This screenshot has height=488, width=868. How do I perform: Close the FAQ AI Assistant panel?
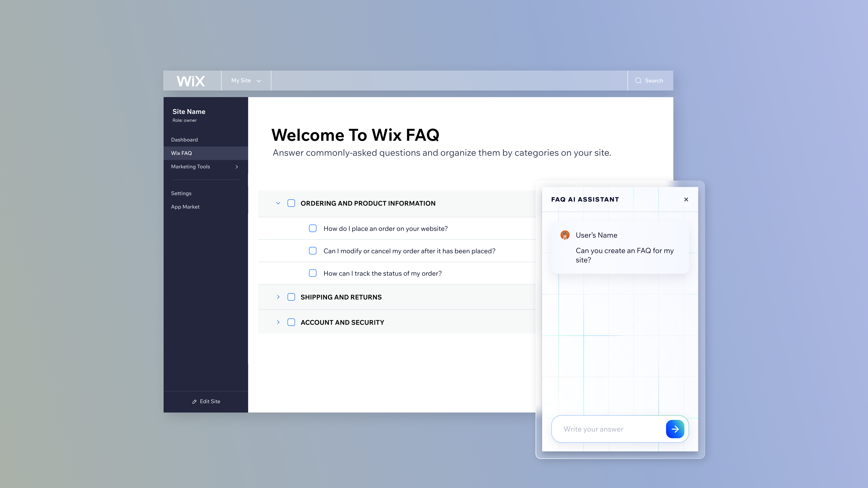pos(686,199)
